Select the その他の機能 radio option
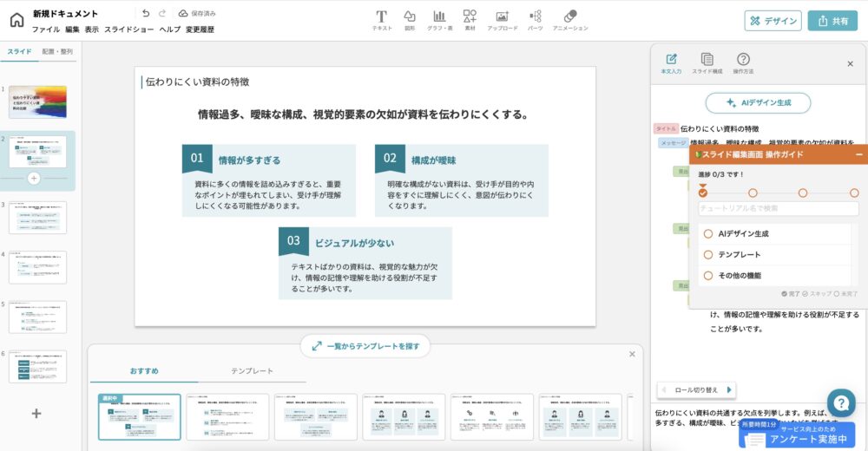This screenshot has height=451, width=868. 708,275
